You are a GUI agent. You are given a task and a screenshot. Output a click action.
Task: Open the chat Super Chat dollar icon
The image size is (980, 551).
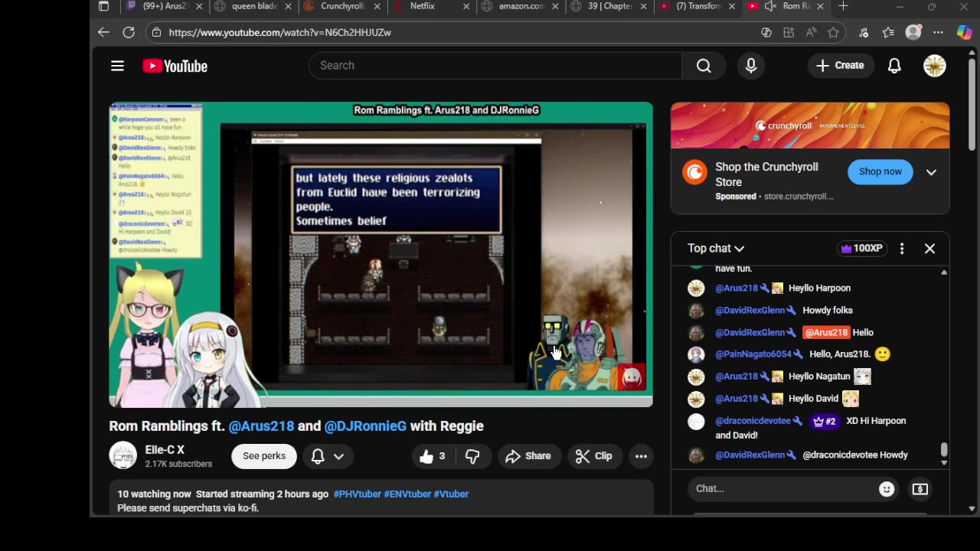tap(920, 489)
